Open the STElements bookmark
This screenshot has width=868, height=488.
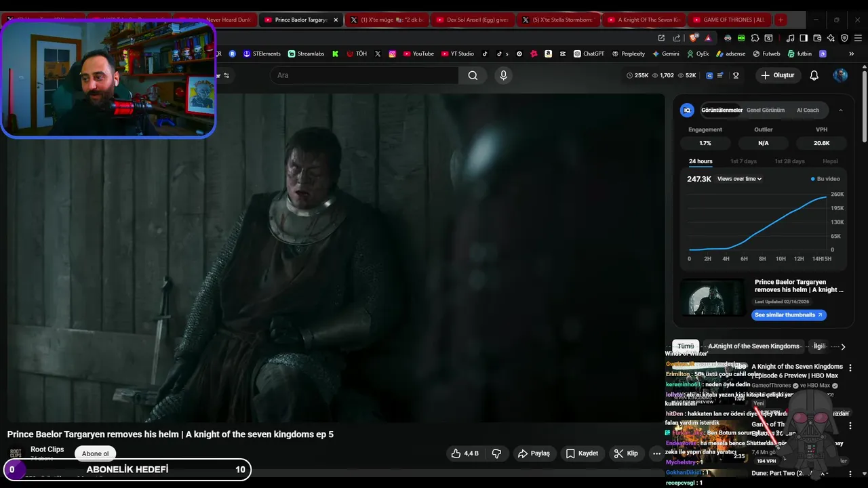pos(262,54)
